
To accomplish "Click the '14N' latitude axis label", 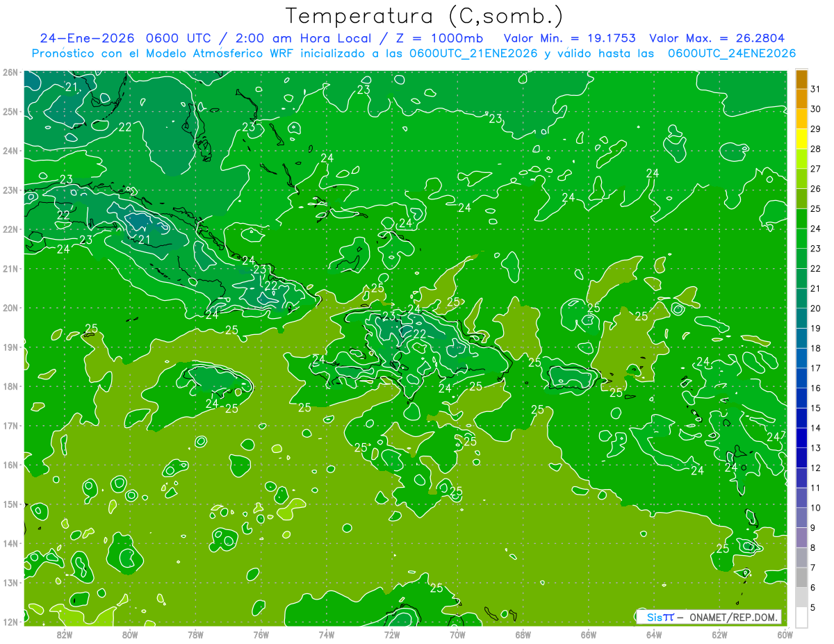I will tap(10, 543).
